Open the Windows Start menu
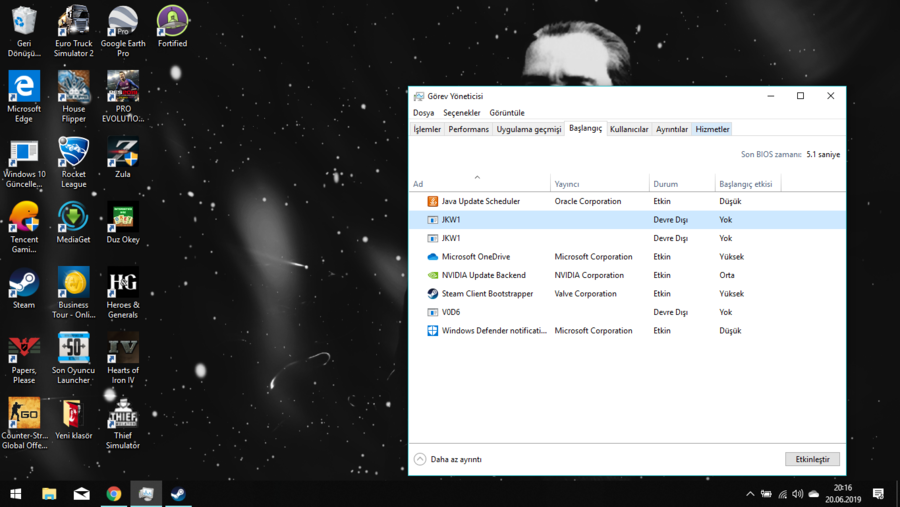Screen dimensions: 900x507 tap(16, 494)
